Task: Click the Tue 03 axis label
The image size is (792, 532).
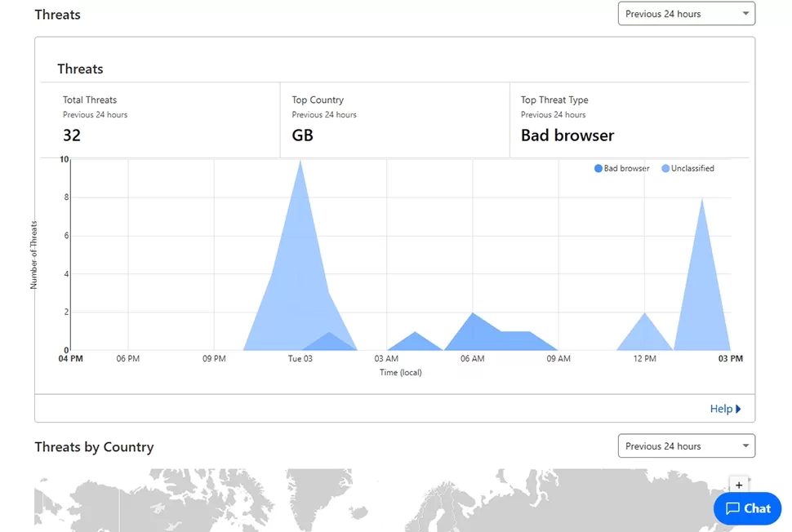Action: tap(300, 358)
